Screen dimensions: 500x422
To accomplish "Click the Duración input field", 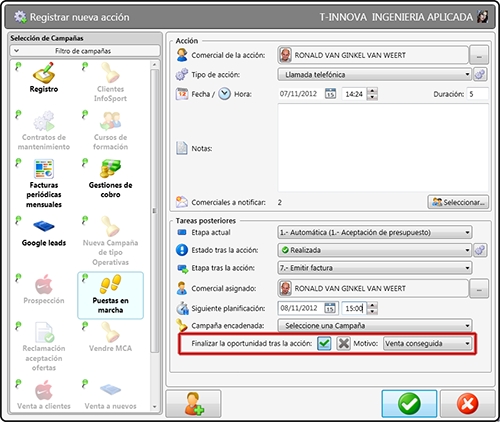I will pyautogui.click(x=477, y=94).
